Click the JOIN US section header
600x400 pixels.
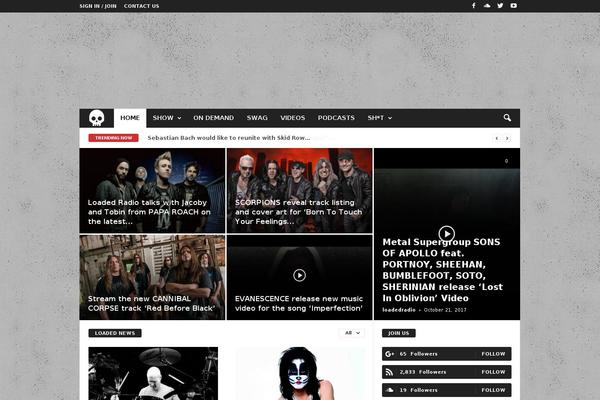click(x=399, y=333)
